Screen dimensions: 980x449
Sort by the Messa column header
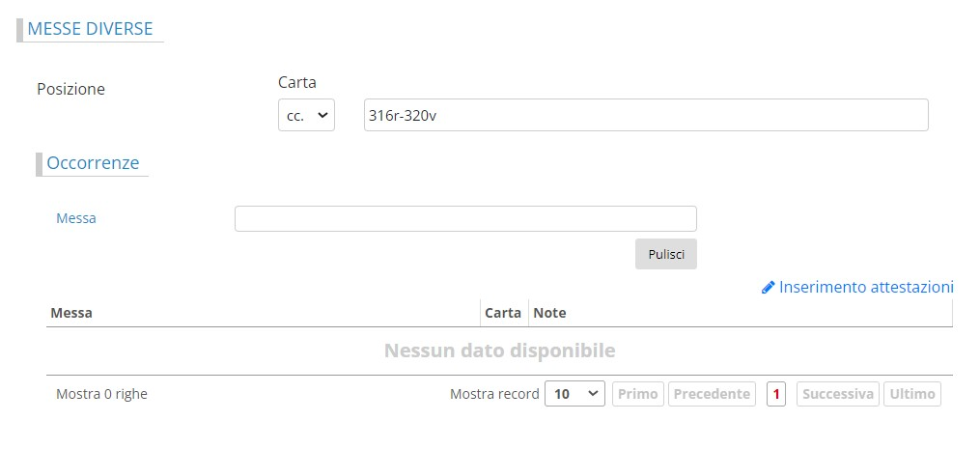click(x=71, y=313)
